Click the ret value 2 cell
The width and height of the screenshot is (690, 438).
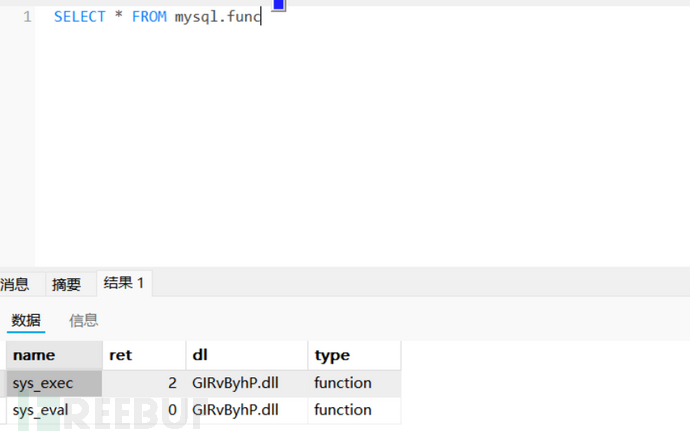144,383
